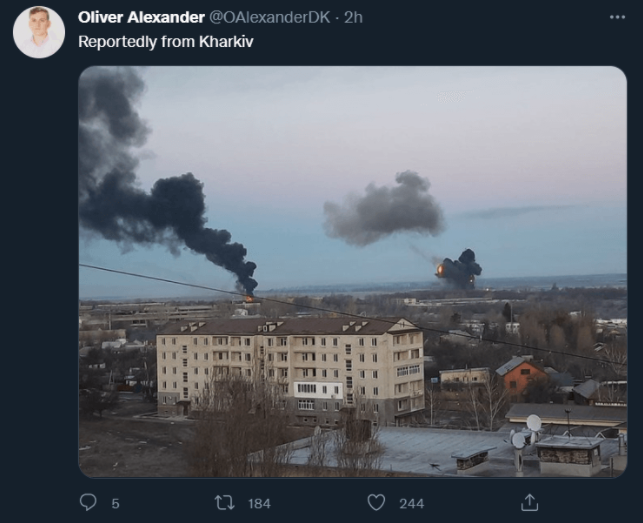The height and width of the screenshot is (523, 643).
Task: Open the three-dot more options menu
Action: 617,17
